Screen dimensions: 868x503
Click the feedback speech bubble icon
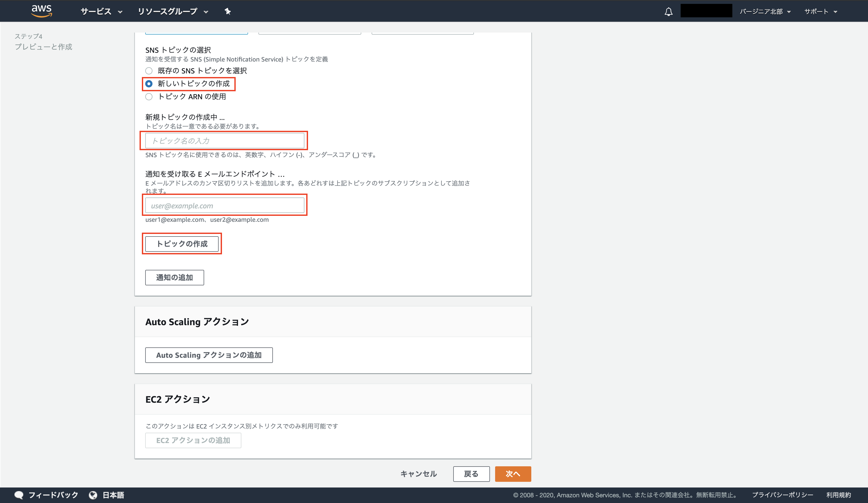pyautogui.click(x=19, y=495)
